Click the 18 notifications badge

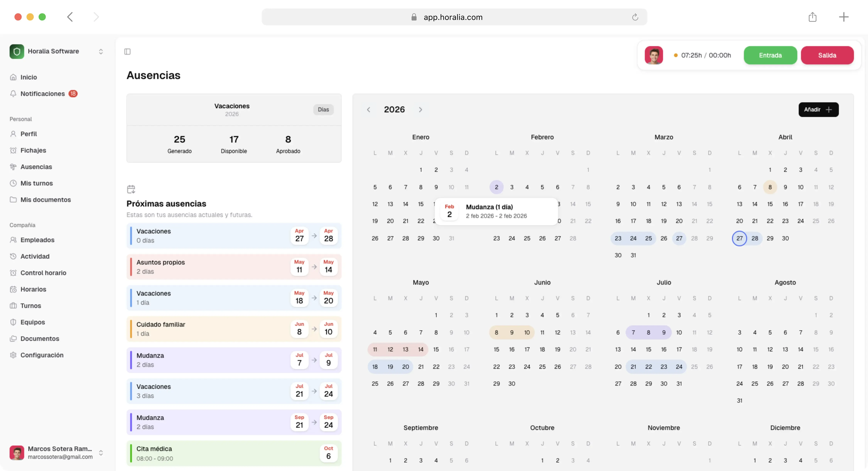[x=73, y=94]
